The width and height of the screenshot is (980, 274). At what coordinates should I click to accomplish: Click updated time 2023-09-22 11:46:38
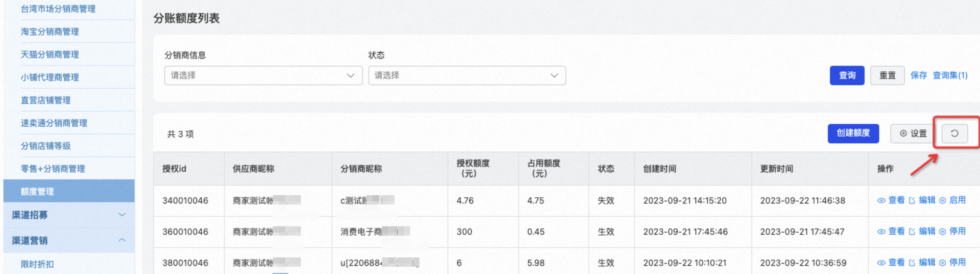[x=803, y=201]
